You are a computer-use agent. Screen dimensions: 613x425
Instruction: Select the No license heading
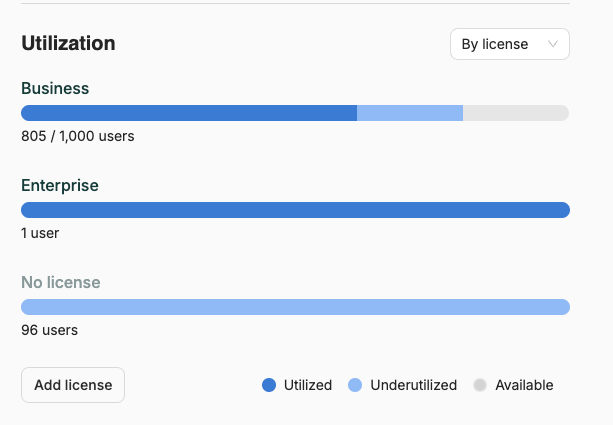(x=61, y=282)
